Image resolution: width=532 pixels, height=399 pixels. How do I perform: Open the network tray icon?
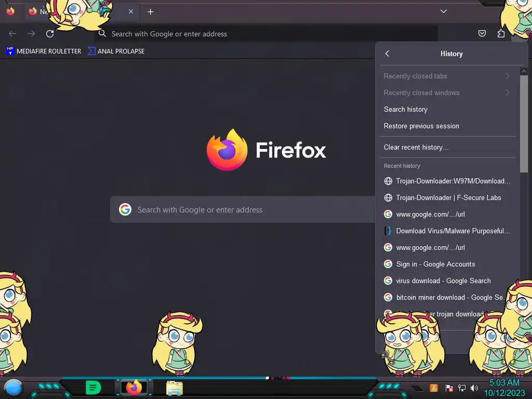(x=462, y=388)
